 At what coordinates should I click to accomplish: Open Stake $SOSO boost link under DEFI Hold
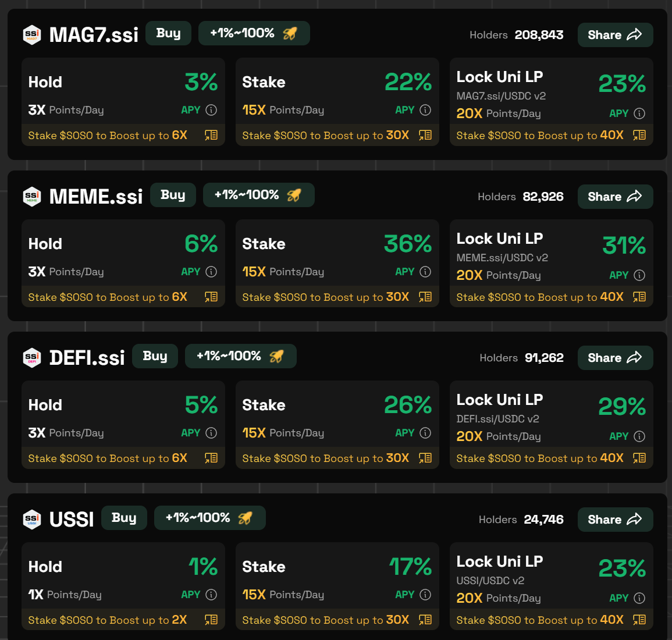(x=108, y=458)
